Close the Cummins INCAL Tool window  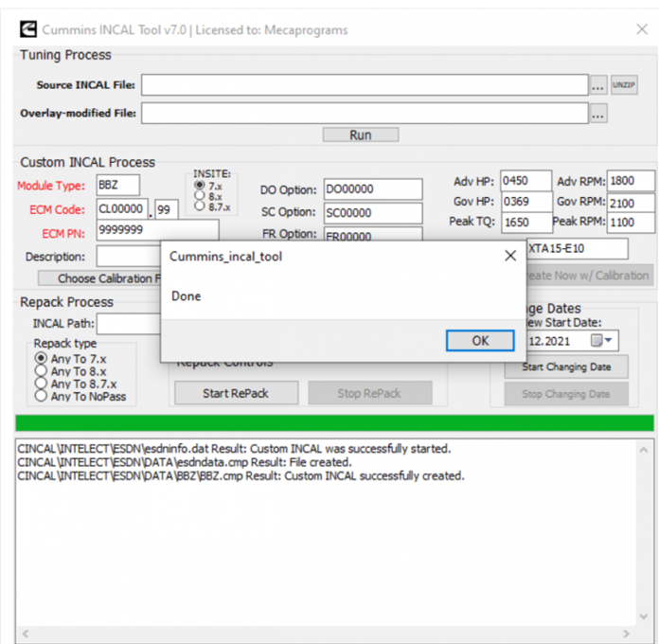click(642, 29)
